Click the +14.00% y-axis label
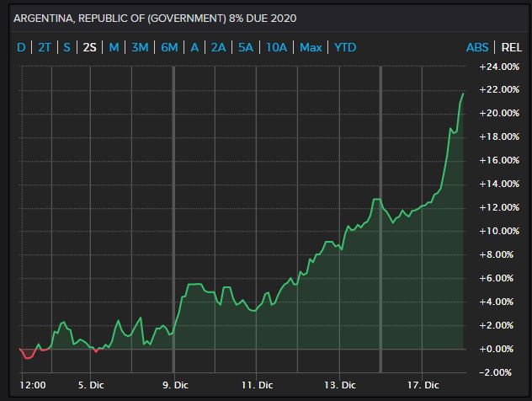Screen dimensions: 532x401 (499, 184)
